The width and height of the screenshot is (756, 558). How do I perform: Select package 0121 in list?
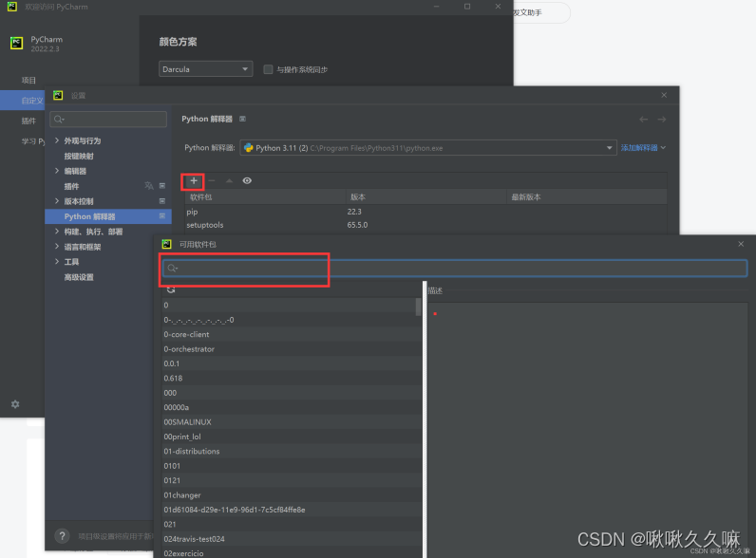coord(292,480)
